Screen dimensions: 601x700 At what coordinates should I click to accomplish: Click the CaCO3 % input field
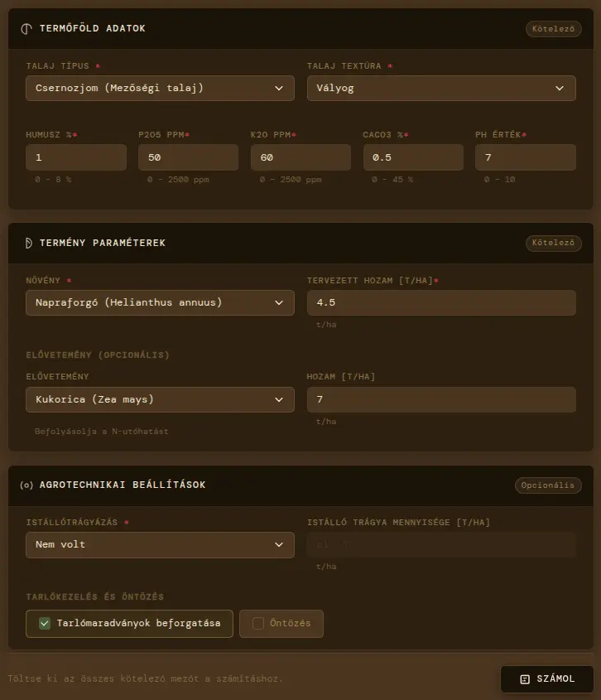point(412,157)
